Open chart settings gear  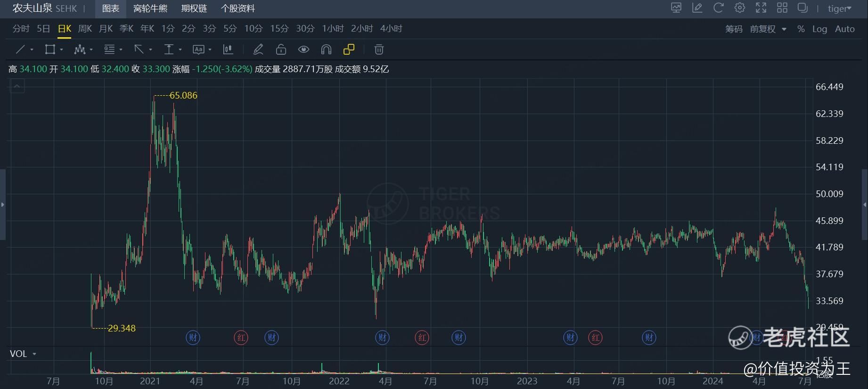click(x=740, y=8)
